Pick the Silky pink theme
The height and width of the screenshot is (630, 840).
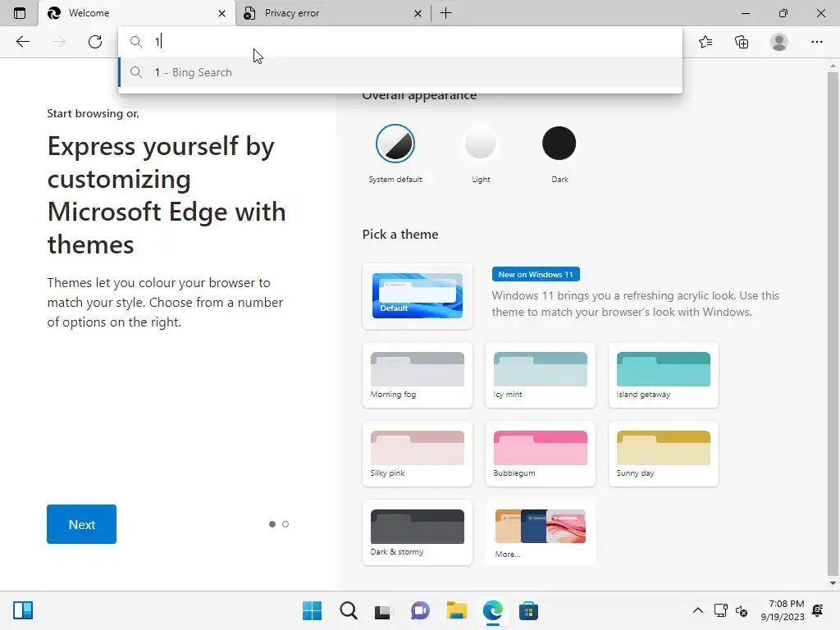pos(418,454)
